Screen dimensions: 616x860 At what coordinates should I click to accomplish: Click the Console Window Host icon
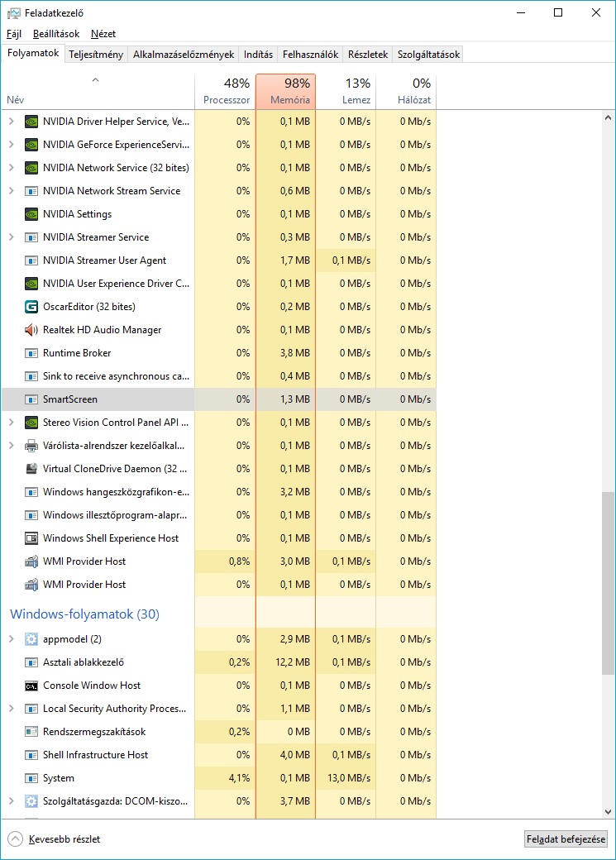[31, 686]
